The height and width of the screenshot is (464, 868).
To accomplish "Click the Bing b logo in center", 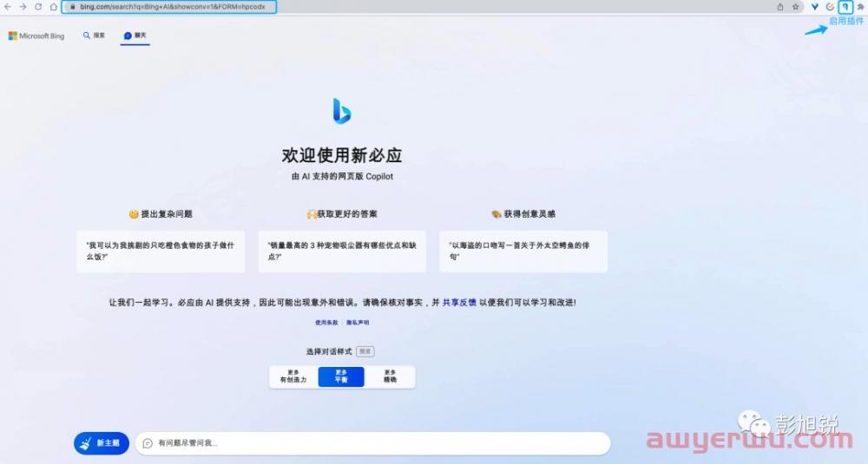I will pyautogui.click(x=341, y=111).
